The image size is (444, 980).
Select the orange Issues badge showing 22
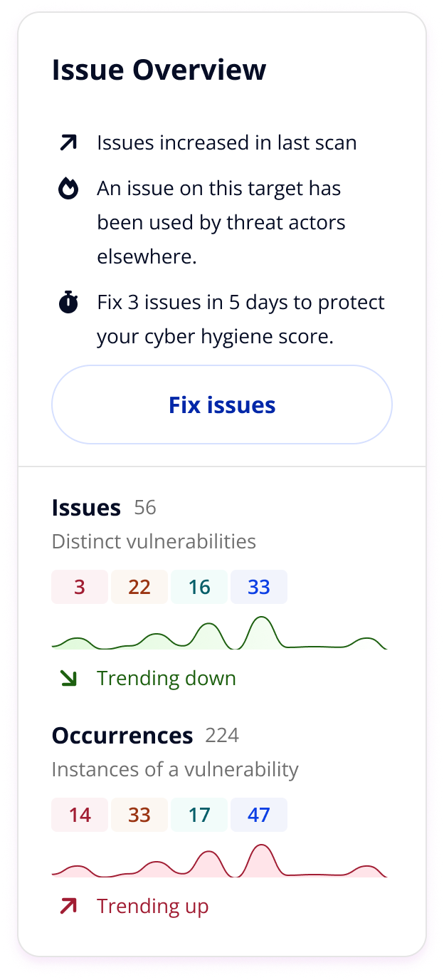coord(139,588)
